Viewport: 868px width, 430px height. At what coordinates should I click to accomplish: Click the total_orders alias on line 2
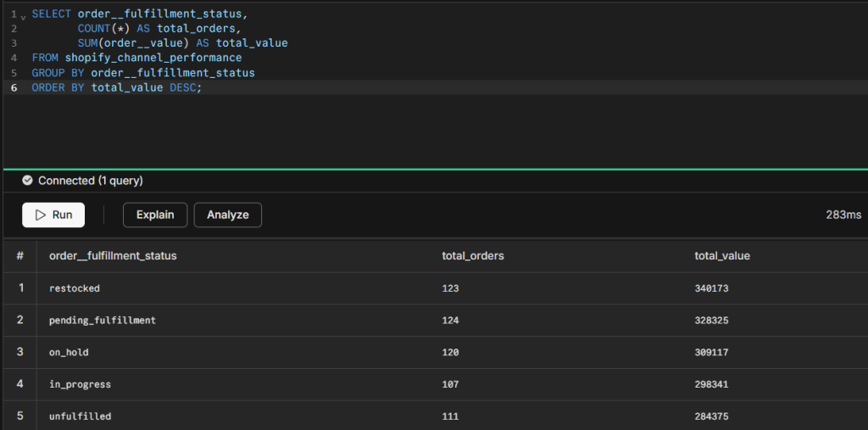(x=196, y=28)
